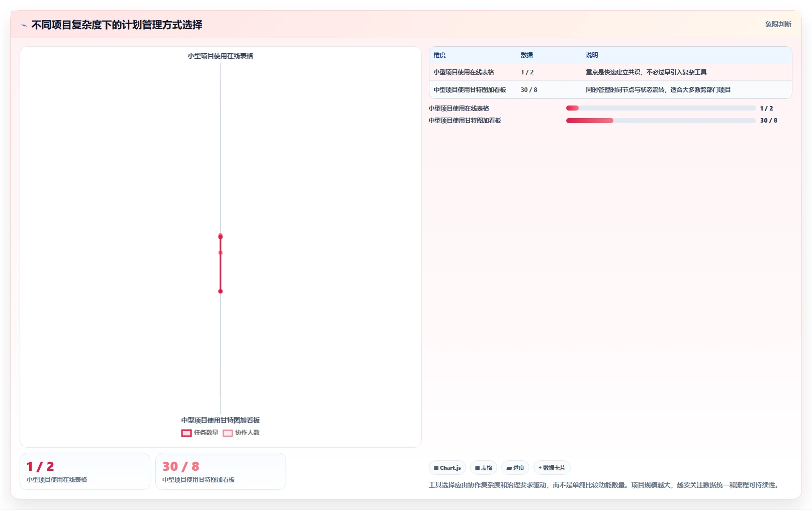The height and width of the screenshot is (510, 812).
Task: Click the small icon beside the page title
Action: pos(24,25)
